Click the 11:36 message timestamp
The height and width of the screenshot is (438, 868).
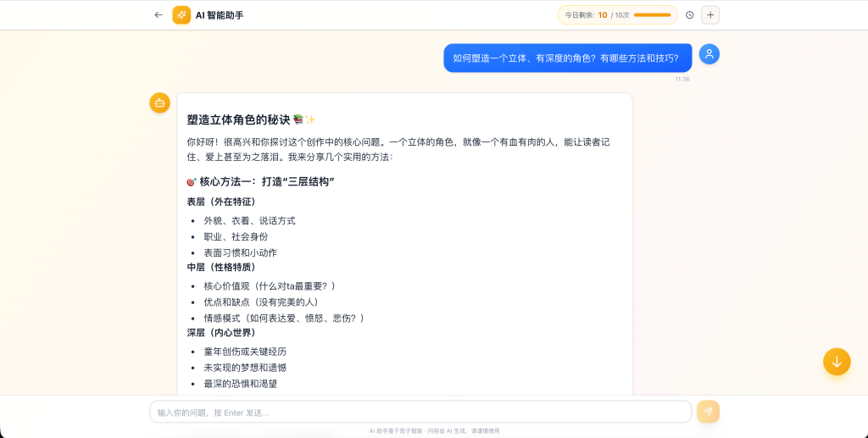point(682,79)
